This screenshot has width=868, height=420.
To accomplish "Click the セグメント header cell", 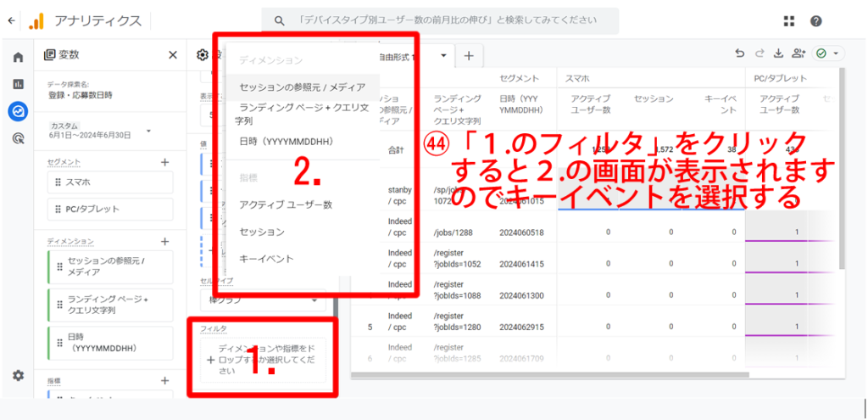I will [x=519, y=79].
